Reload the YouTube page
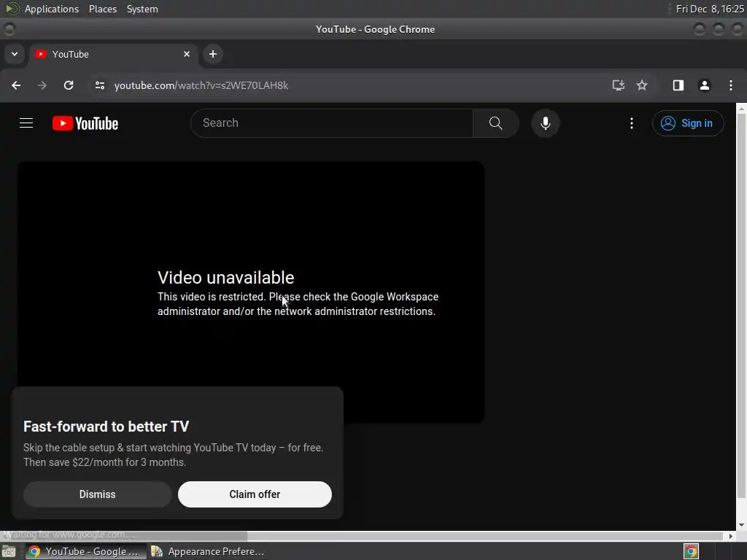This screenshot has height=560, width=747. (69, 85)
